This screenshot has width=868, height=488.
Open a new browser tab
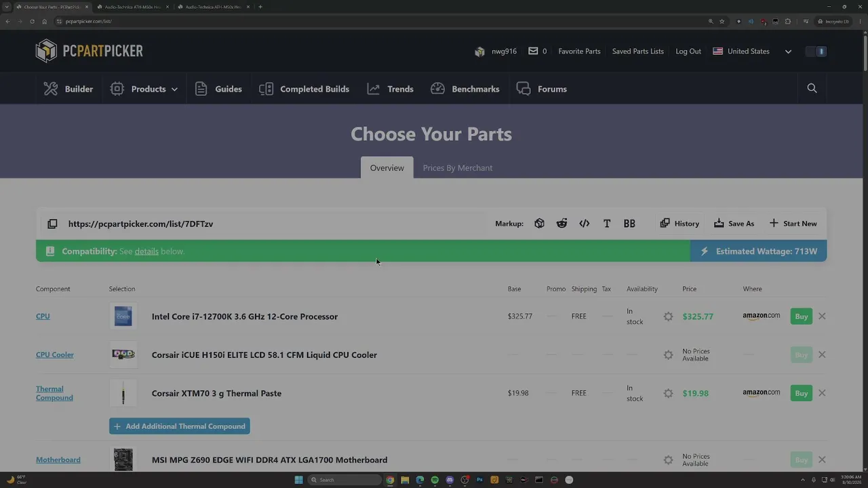(260, 7)
